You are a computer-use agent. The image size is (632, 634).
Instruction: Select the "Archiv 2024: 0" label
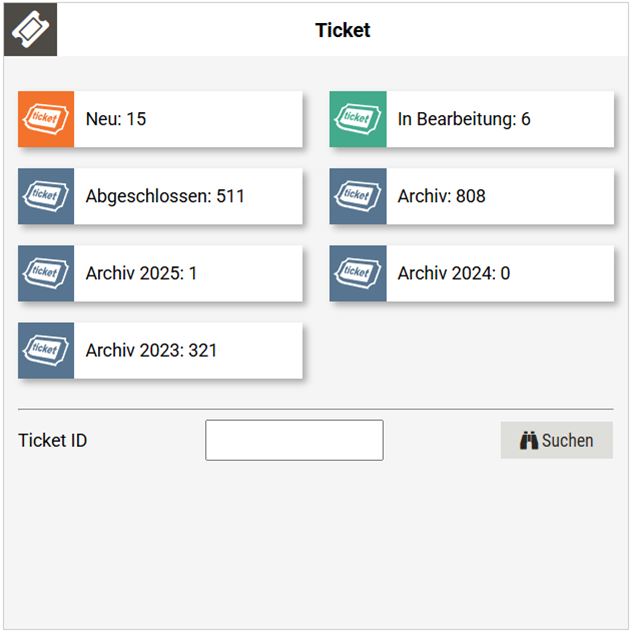pyautogui.click(x=453, y=273)
